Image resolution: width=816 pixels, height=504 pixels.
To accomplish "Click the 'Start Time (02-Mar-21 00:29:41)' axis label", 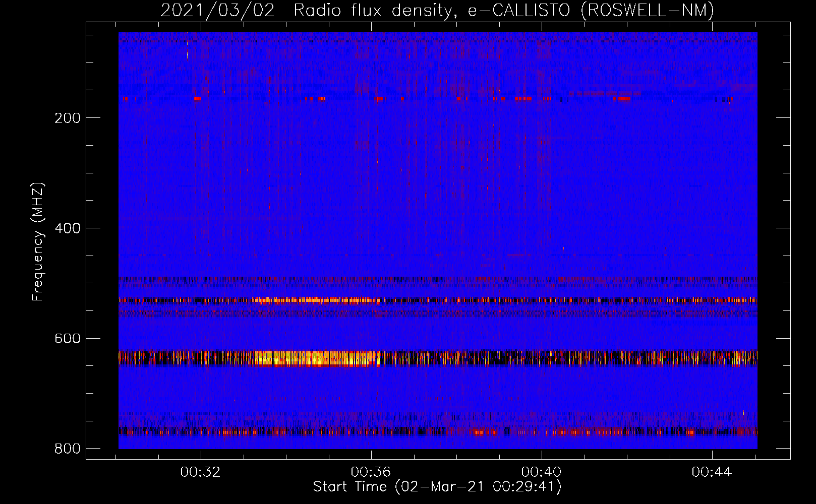I will (x=437, y=487).
